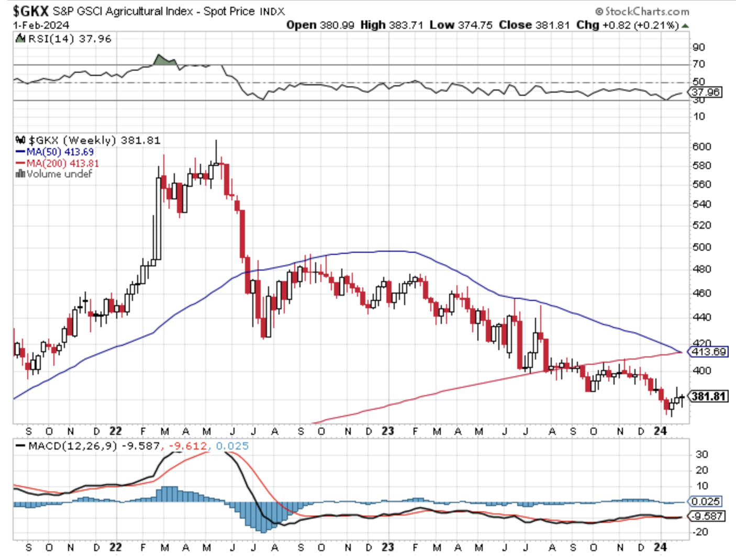Screen dimensions: 736x560
Task: Click the 90 level on RSI axis
Action: click(x=699, y=47)
